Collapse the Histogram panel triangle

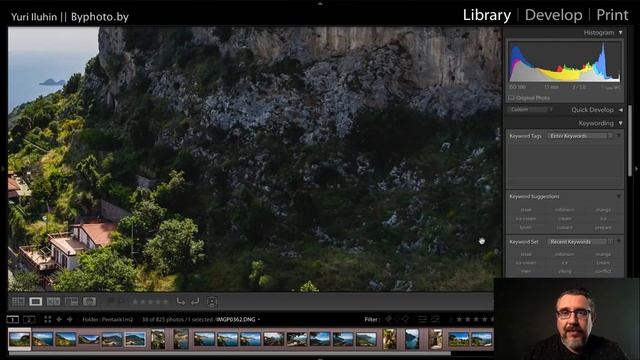pos(620,33)
